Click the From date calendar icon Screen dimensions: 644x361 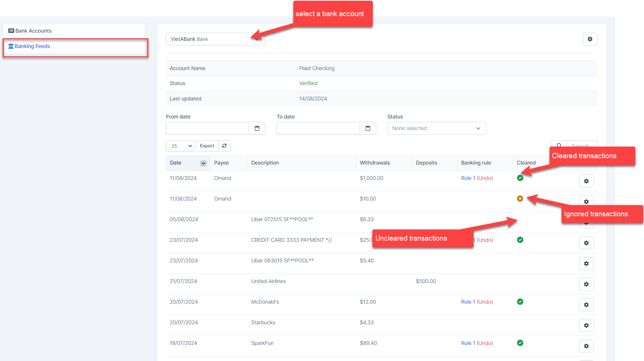pyautogui.click(x=257, y=128)
